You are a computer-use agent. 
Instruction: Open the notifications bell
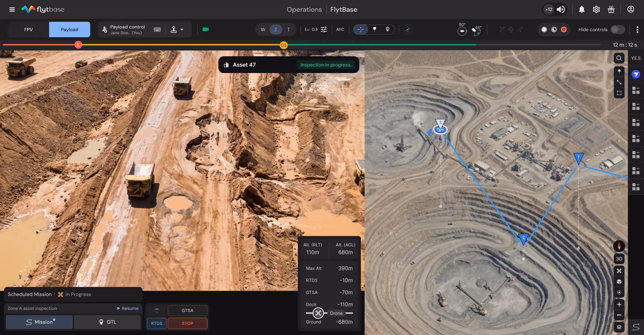(x=582, y=9)
